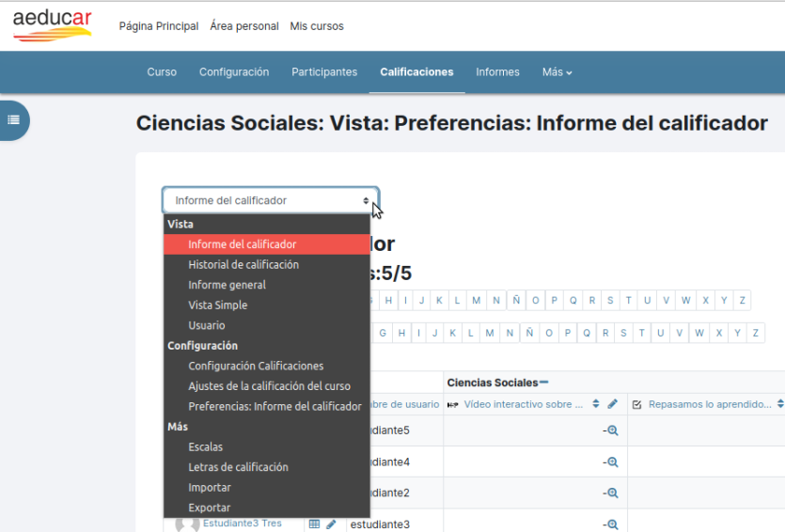Edit the Vídeo interactivo column pencil icon
785x532 pixels.
coord(612,404)
